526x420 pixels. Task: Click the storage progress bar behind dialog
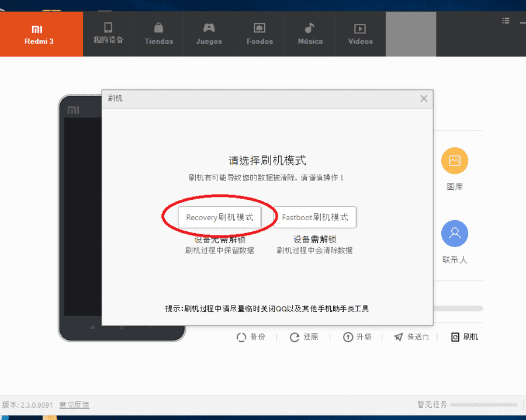(458, 308)
